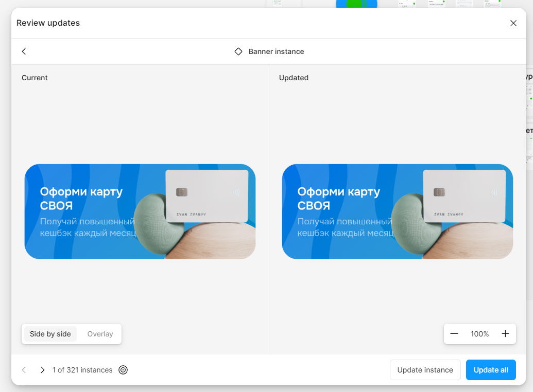Go back using the header chevron
The image size is (533, 392).
point(24,51)
